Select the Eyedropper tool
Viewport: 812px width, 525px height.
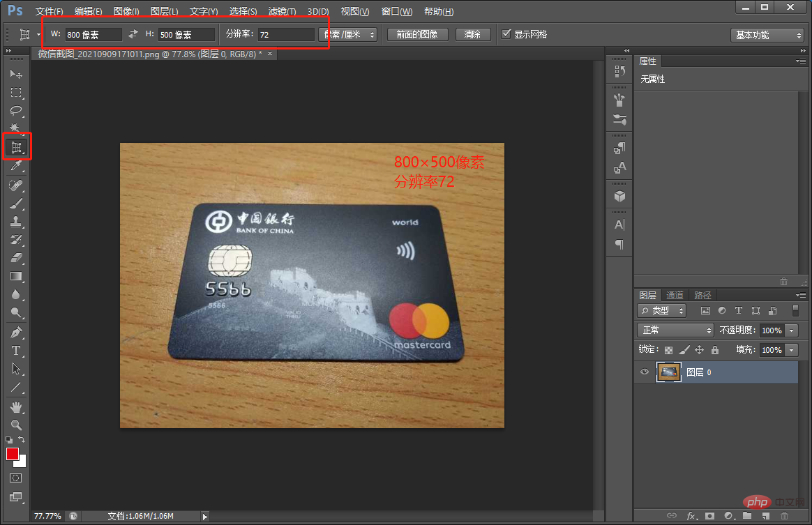point(16,166)
